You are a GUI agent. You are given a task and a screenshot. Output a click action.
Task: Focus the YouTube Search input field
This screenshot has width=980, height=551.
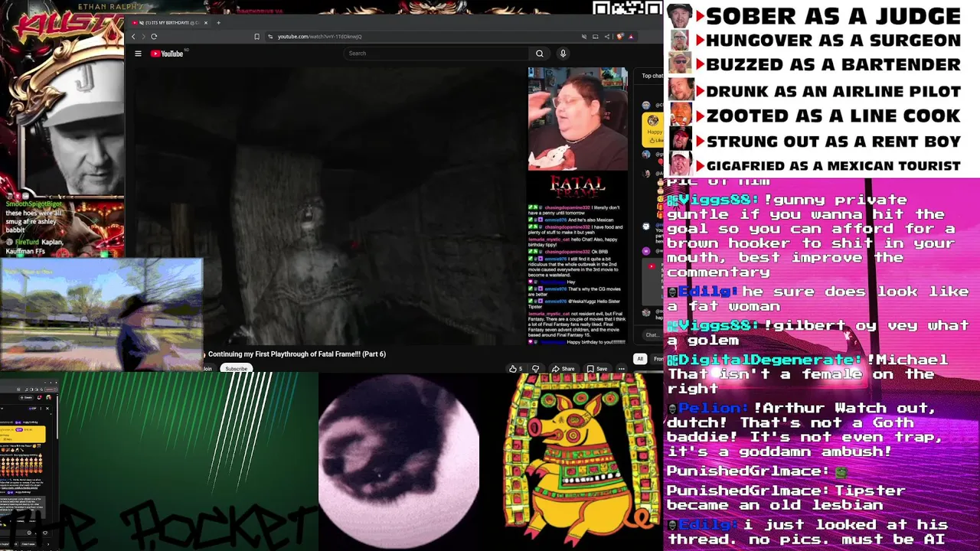pos(436,54)
